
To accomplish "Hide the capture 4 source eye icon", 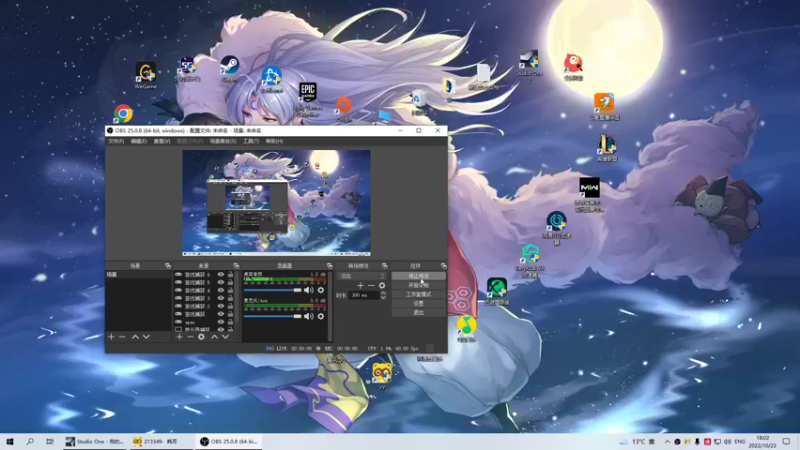I will click(x=221, y=290).
